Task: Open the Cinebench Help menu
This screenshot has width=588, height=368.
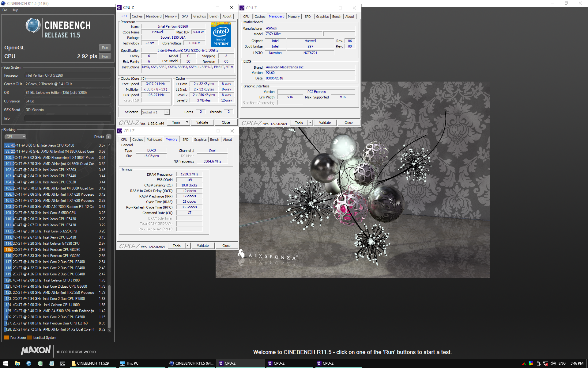Action: click(15, 10)
